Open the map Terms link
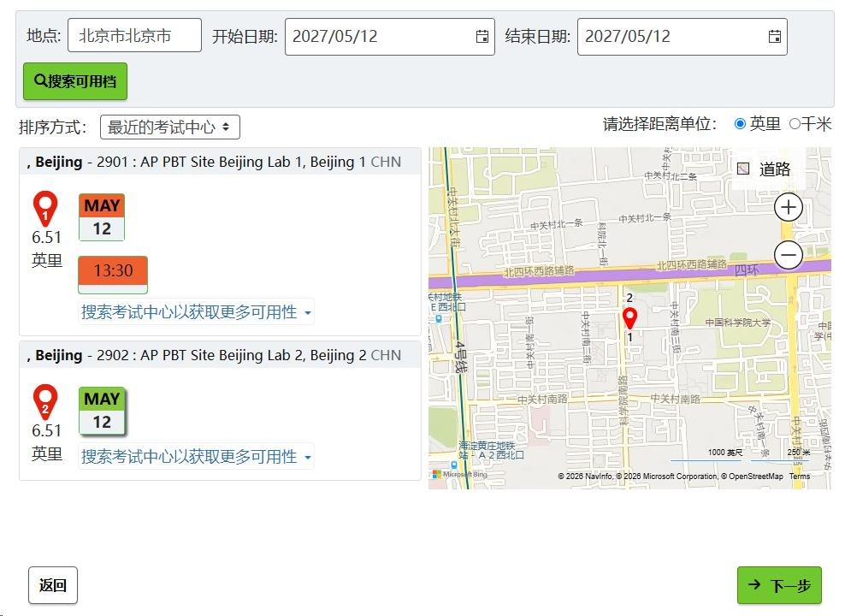The width and height of the screenshot is (845, 616). point(799,477)
